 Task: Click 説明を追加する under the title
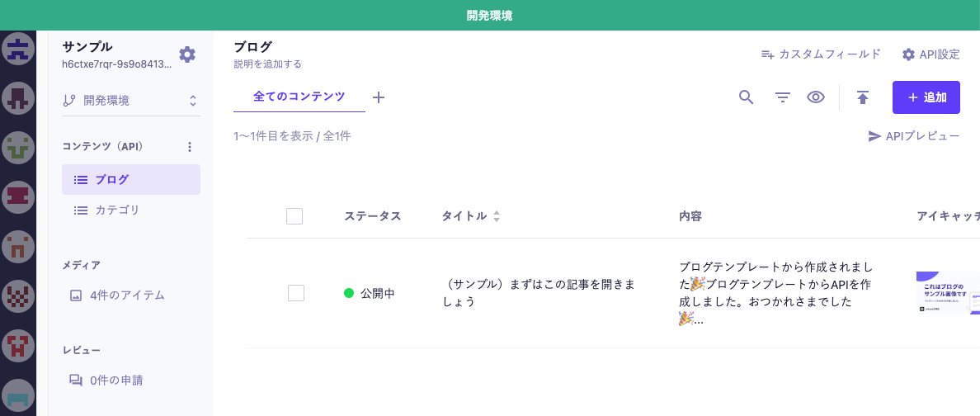pos(267,64)
